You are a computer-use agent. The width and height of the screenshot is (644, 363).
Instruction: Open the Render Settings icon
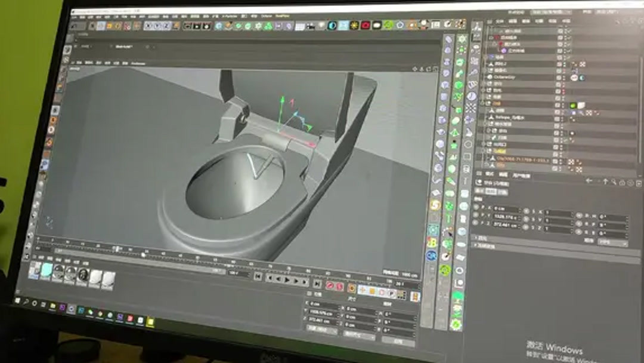coord(207,26)
